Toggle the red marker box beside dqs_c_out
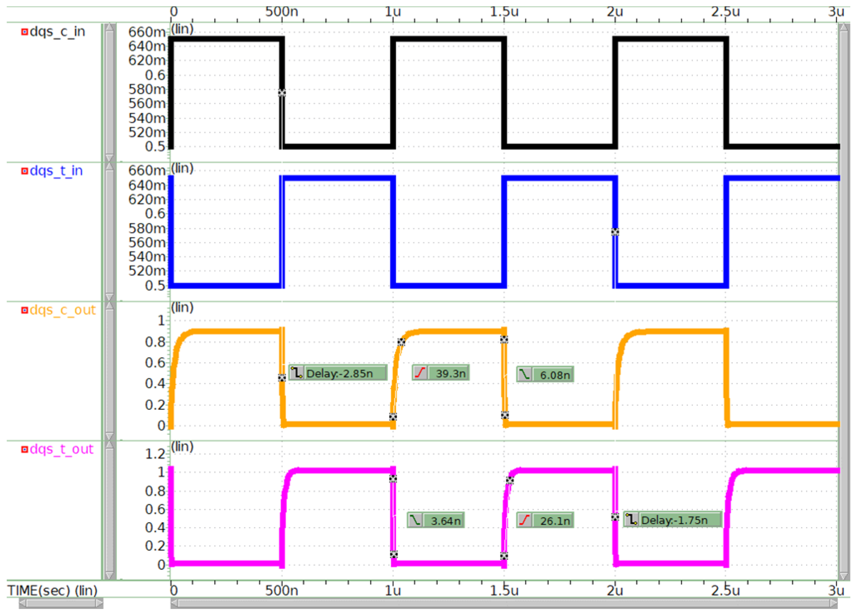Image resolution: width=857 pixels, height=616 pixels. (25, 310)
